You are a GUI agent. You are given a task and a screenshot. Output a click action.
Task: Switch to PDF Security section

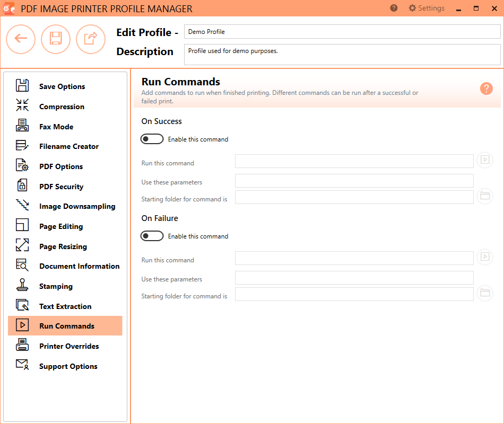(61, 187)
